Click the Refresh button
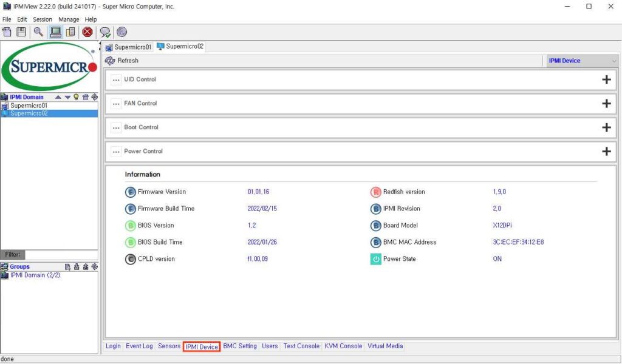 121,61
